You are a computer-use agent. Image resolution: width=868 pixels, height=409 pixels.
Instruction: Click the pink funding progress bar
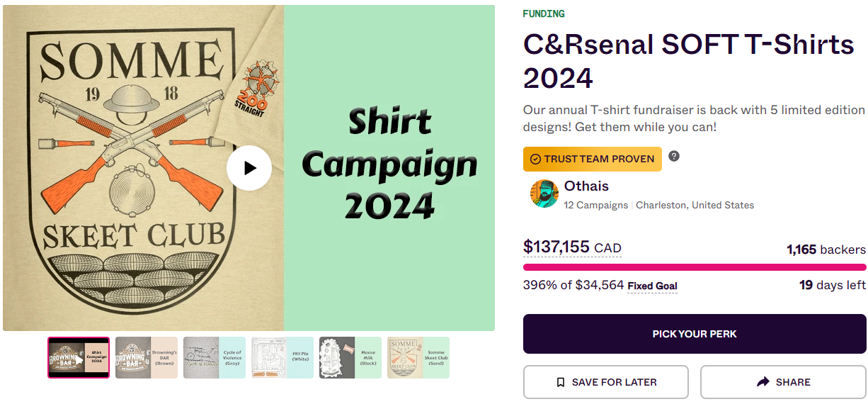pyautogui.click(x=694, y=267)
